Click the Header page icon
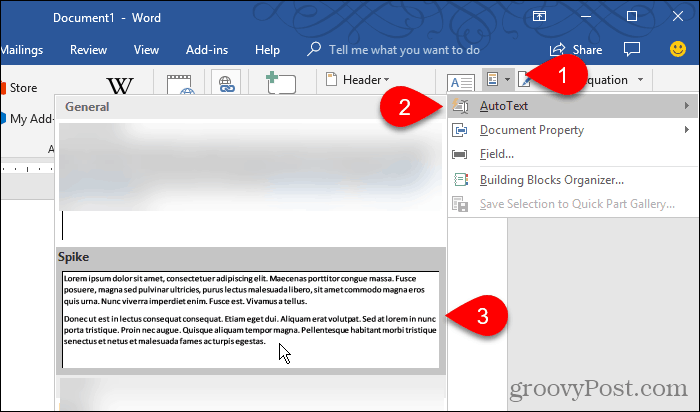The width and height of the screenshot is (700, 412). click(x=331, y=79)
